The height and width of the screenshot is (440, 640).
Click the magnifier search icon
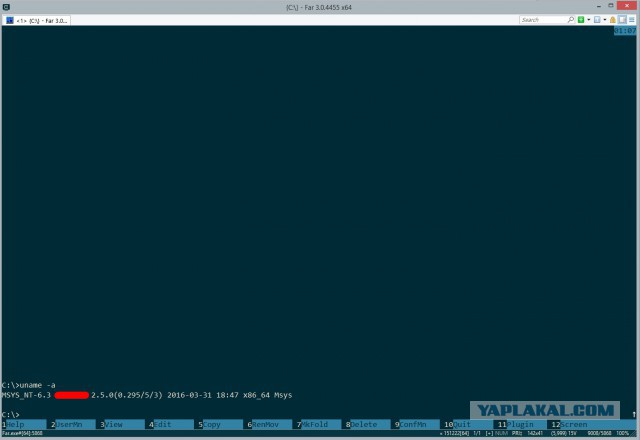tap(571, 20)
